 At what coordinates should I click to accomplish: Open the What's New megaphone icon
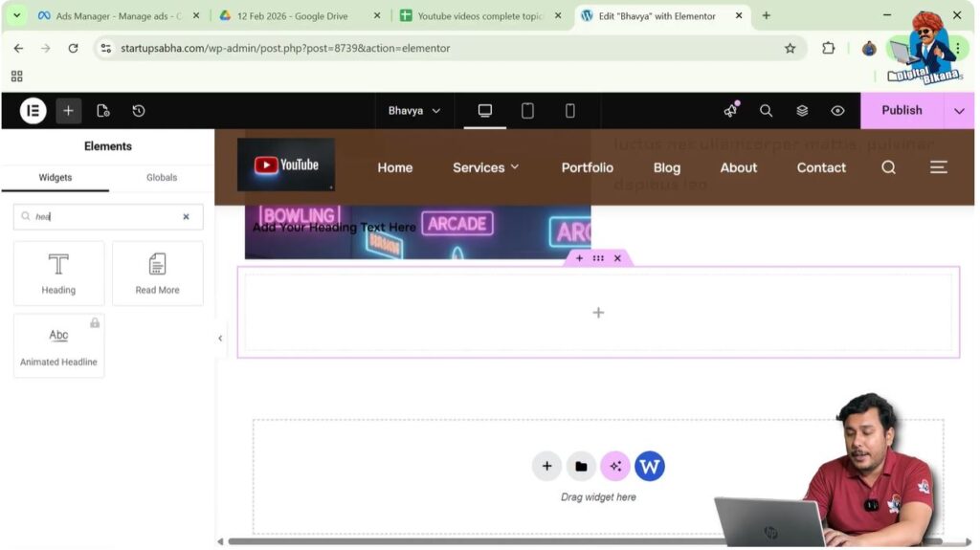click(x=730, y=110)
